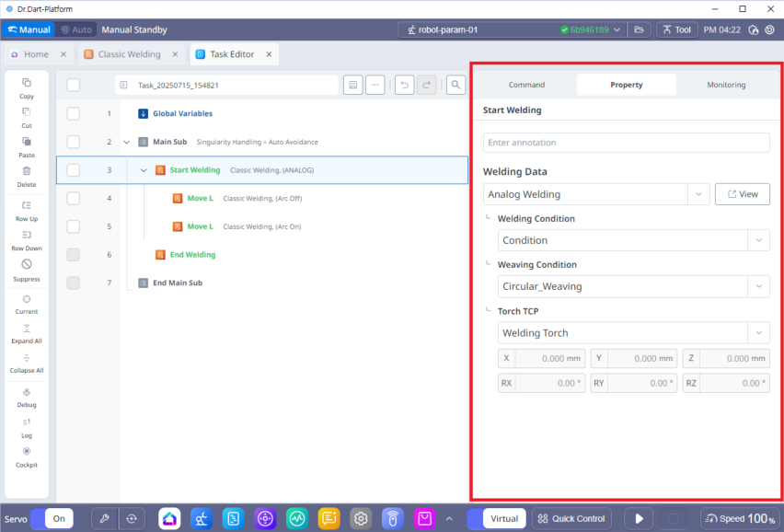Click the Quick Control button
Viewport: 784px width, 532px height.
click(x=571, y=518)
